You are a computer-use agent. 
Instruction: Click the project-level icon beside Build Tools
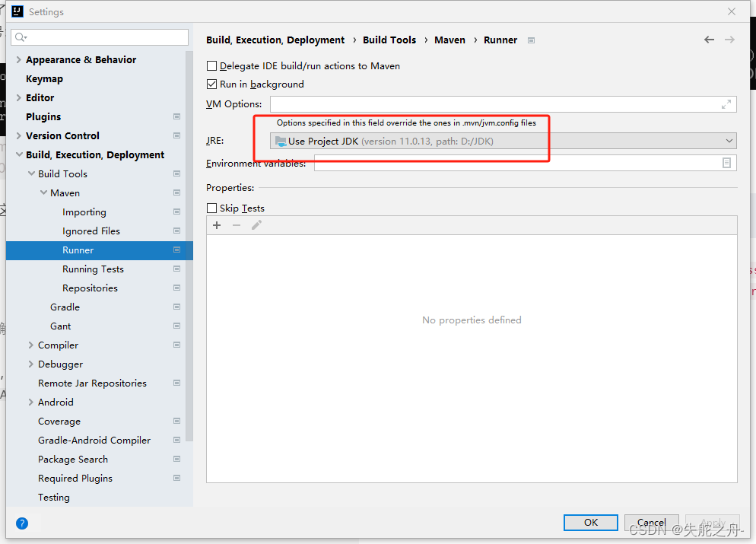click(x=177, y=173)
